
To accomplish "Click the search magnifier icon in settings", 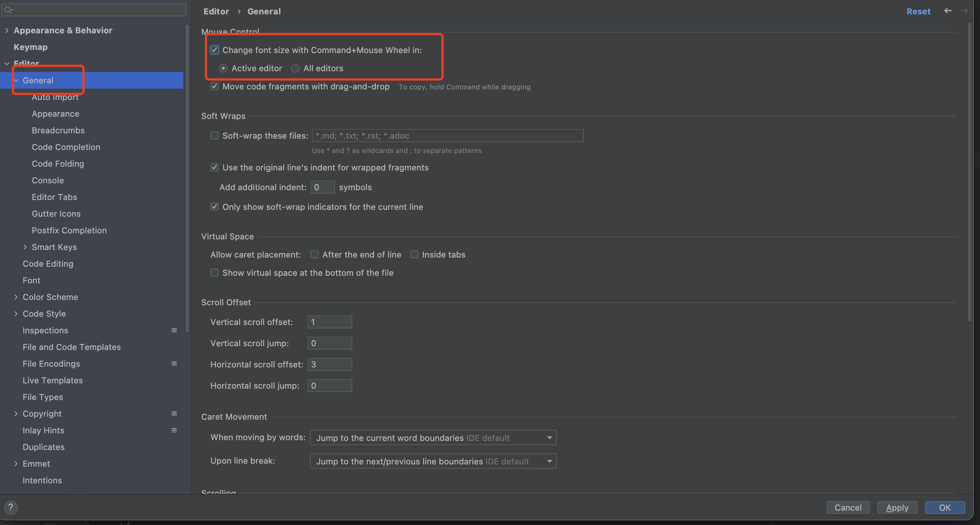I will tap(8, 10).
